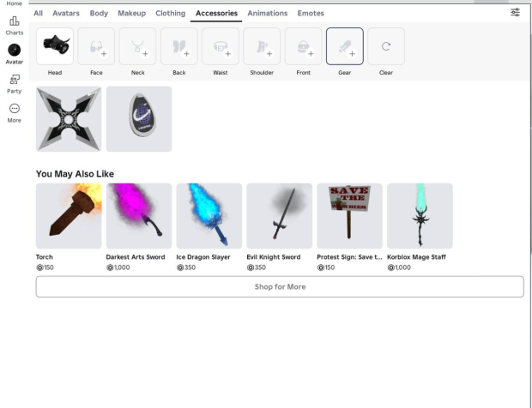Select the Waist accessory slot
This screenshot has height=408, width=532.
[221, 46]
